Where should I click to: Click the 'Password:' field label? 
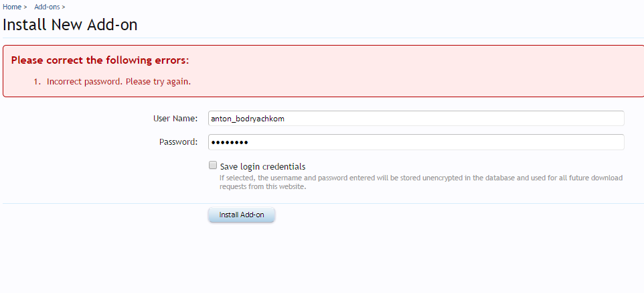178,142
